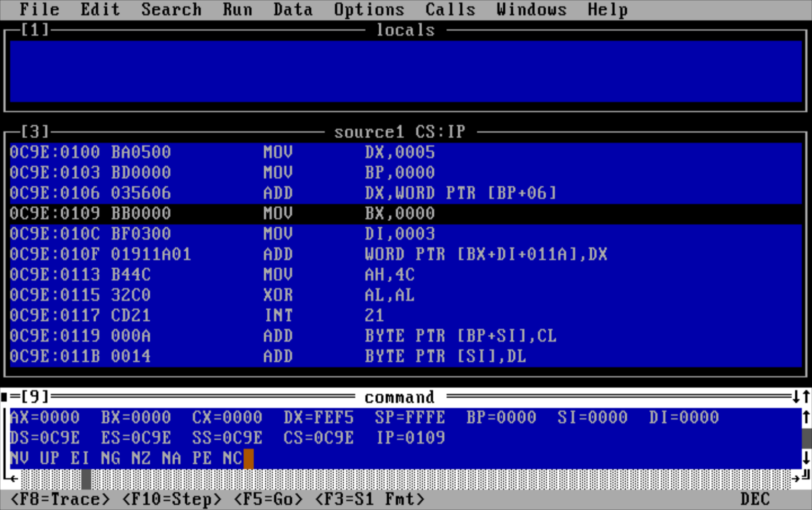812x510 pixels.
Task: Click the NV overflow flag
Action: (20, 458)
